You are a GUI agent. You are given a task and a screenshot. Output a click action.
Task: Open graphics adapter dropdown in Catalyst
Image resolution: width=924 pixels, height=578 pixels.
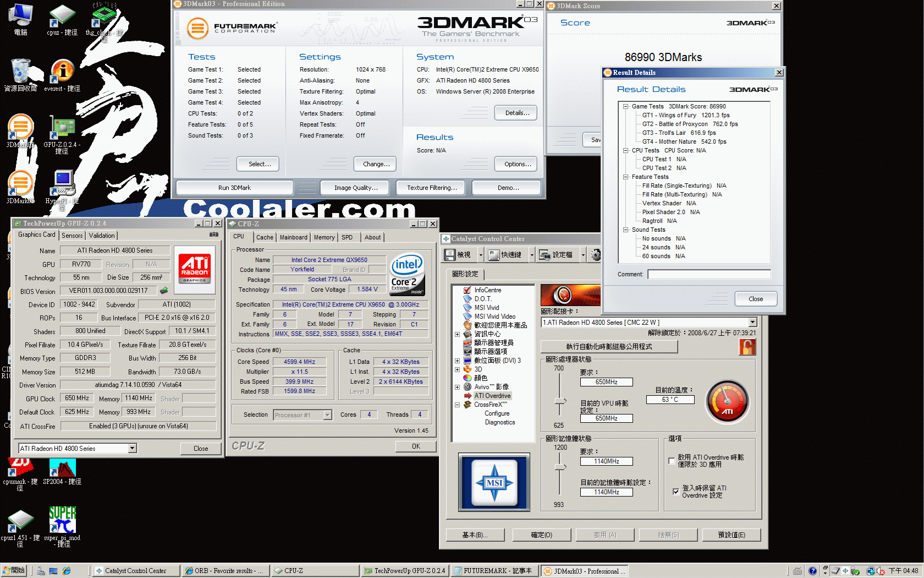coord(752,323)
